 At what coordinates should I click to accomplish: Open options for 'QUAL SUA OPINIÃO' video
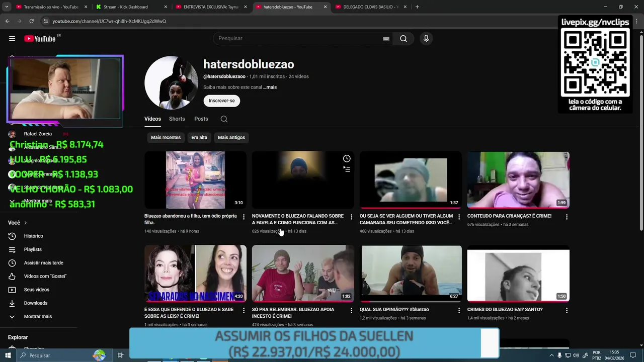(459, 311)
